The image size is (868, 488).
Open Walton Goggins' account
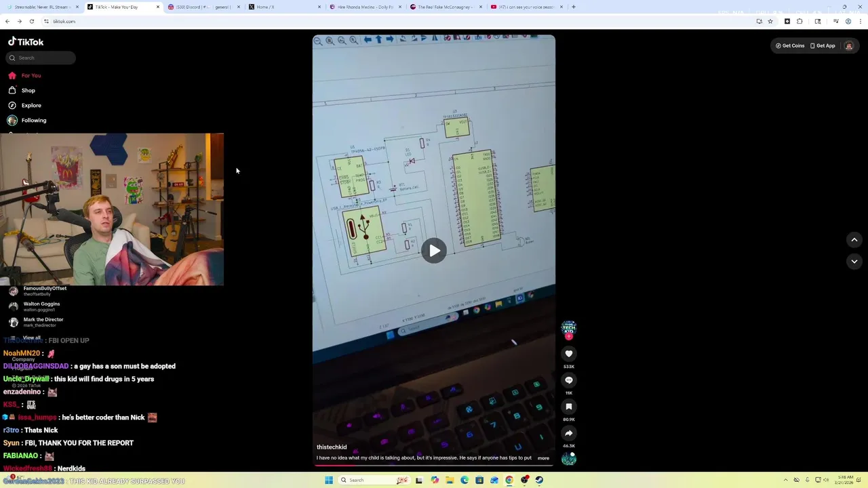(x=34, y=306)
